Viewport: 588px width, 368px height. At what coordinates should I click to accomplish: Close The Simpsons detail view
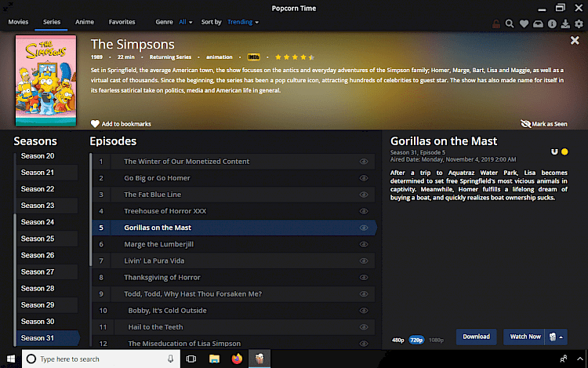point(575,40)
